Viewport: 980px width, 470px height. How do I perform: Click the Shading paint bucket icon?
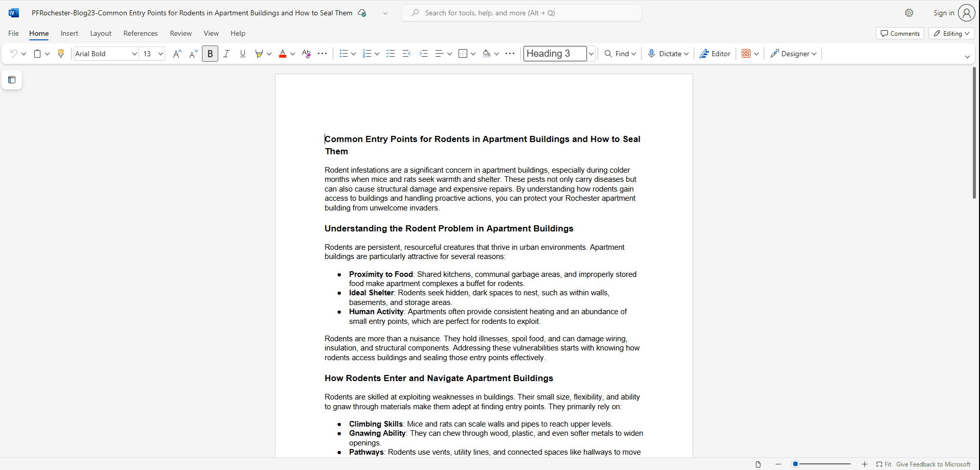click(486, 54)
